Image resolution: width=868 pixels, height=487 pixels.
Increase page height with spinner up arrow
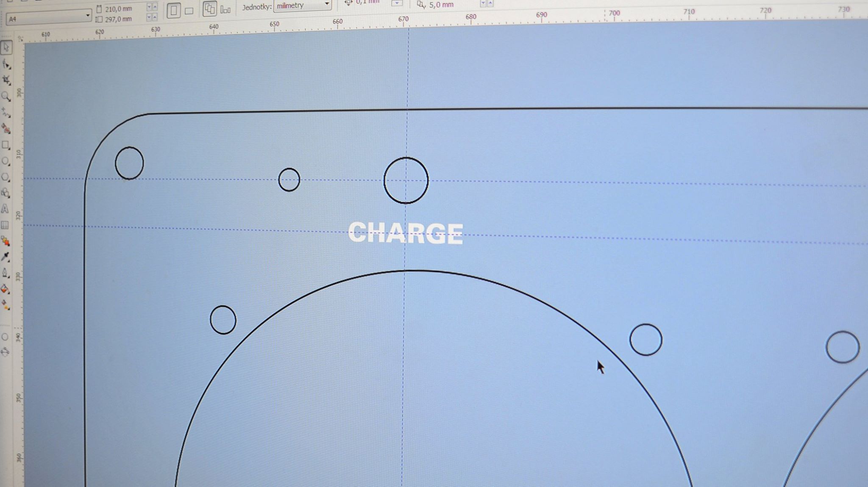click(x=155, y=17)
